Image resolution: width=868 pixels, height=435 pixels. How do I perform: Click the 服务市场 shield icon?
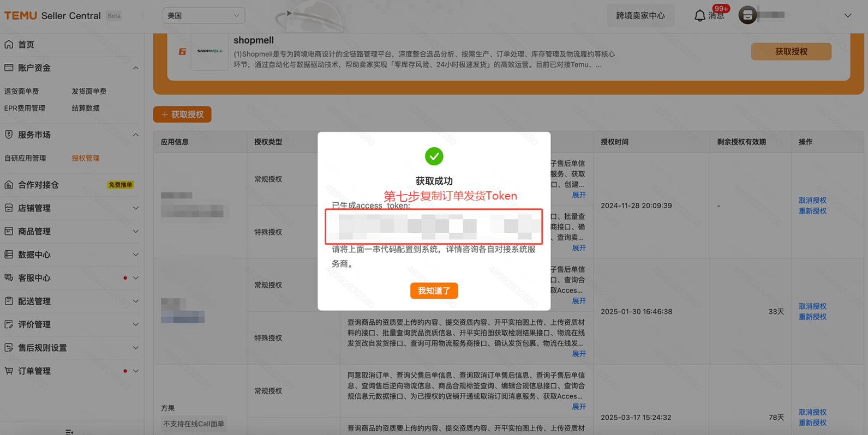pos(9,135)
